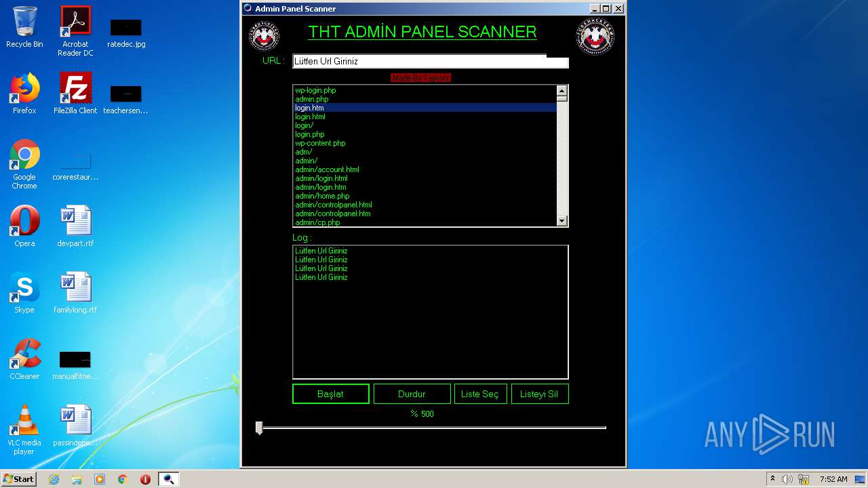Click first Lütfen Url Giriniz log line
Viewport: 868px width, 488px height.
tap(321, 251)
